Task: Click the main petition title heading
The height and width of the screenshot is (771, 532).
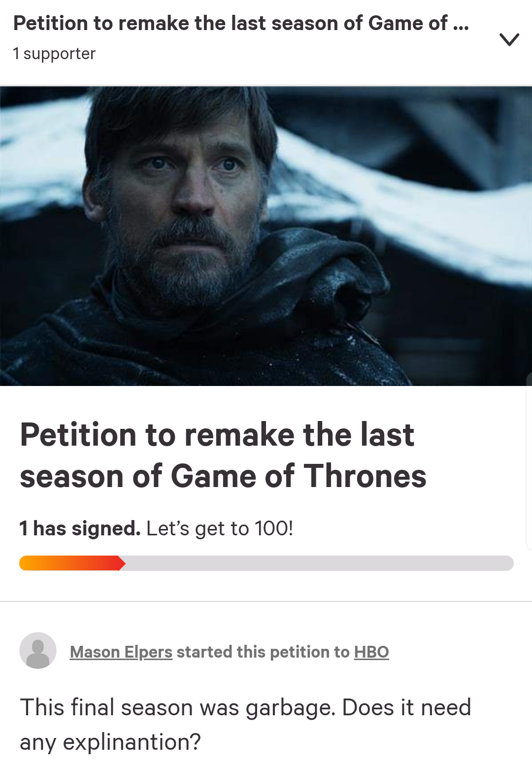Action: coord(223,455)
